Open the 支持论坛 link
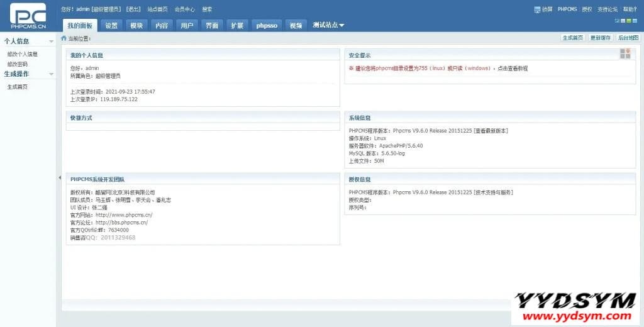 (608, 9)
